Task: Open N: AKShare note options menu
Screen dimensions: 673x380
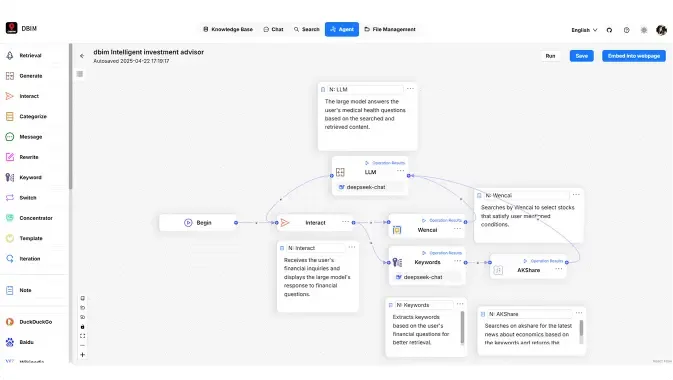Action: tap(579, 313)
